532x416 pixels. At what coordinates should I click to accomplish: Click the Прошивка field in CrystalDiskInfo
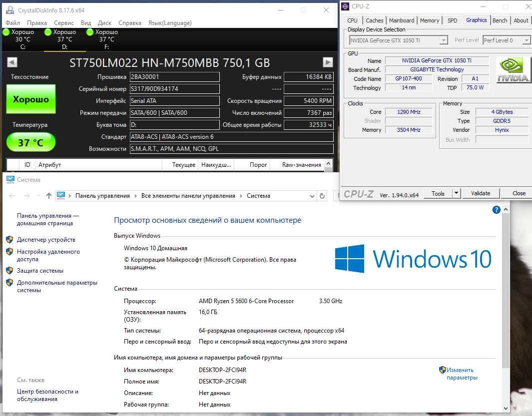(x=175, y=77)
